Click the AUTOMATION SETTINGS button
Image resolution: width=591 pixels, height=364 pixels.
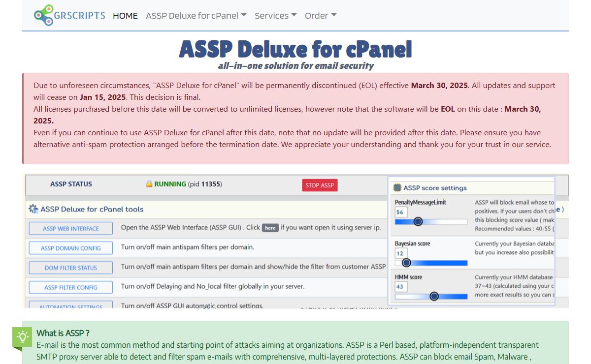pos(71,305)
